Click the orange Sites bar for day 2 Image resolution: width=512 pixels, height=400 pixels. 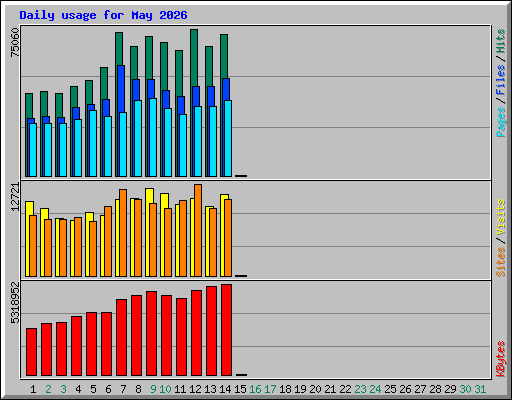[48, 248]
